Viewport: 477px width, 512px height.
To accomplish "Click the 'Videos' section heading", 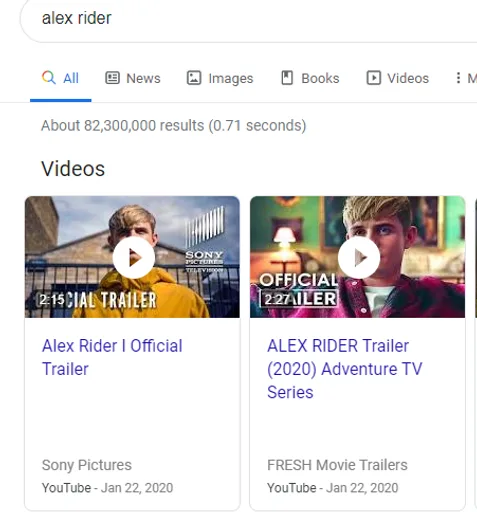I will [x=73, y=169].
